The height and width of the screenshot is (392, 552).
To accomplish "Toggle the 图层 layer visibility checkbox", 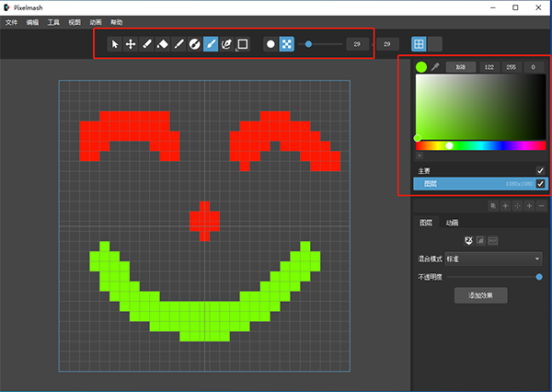I will (x=540, y=184).
